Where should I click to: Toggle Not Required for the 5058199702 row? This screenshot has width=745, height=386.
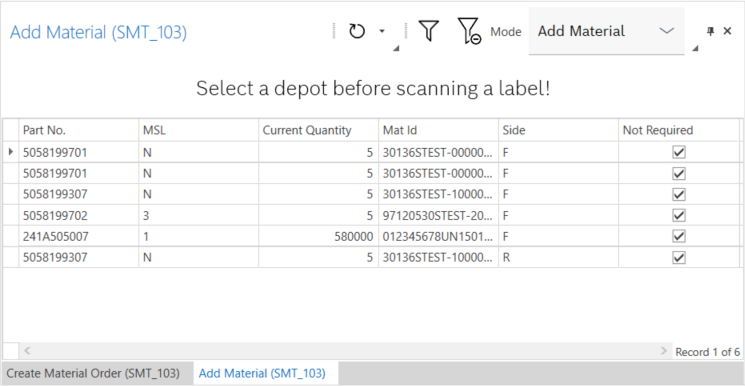pyautogui.click(x=679, y=215)
